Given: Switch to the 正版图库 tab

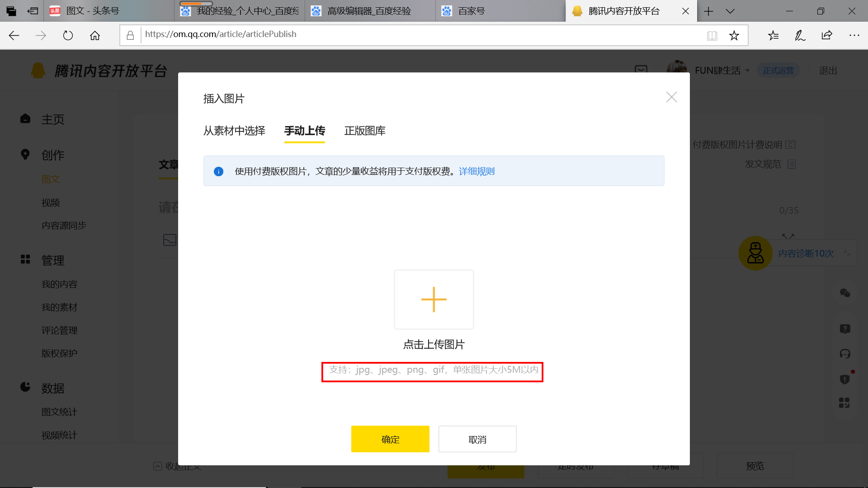Looking at the screenshot, I should [365, 131].
